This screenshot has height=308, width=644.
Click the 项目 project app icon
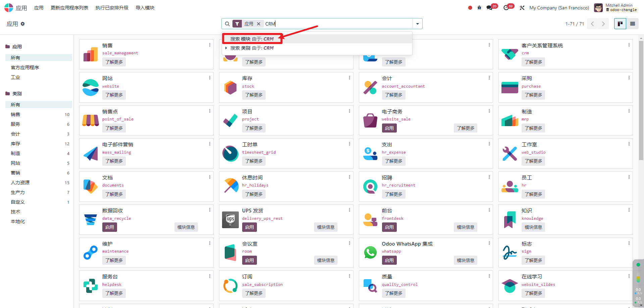click(230, 120)
